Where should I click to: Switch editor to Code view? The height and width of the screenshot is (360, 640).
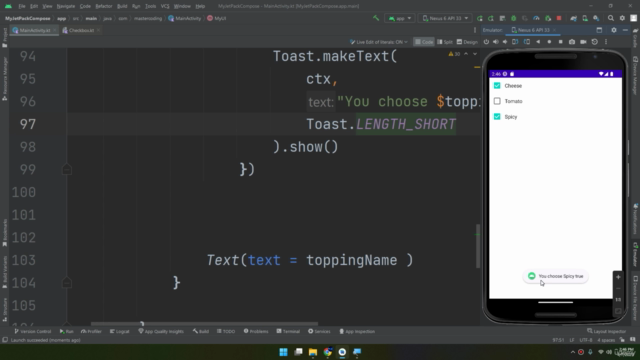click(x=424, y=42)
